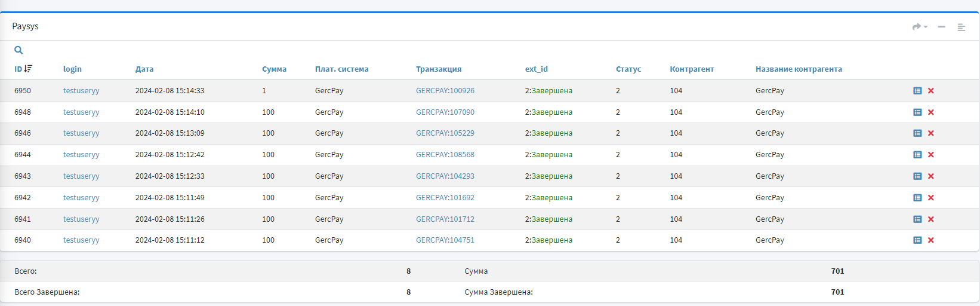Delete payment 6948 with red X
Viewport: 980px width, 306px height.
(x=931, y=112)
